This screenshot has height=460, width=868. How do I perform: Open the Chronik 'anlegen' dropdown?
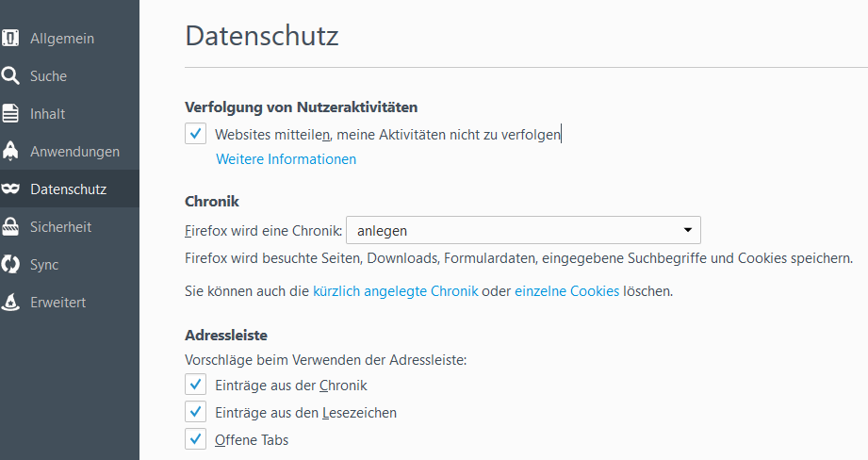(x=523, y=230)
